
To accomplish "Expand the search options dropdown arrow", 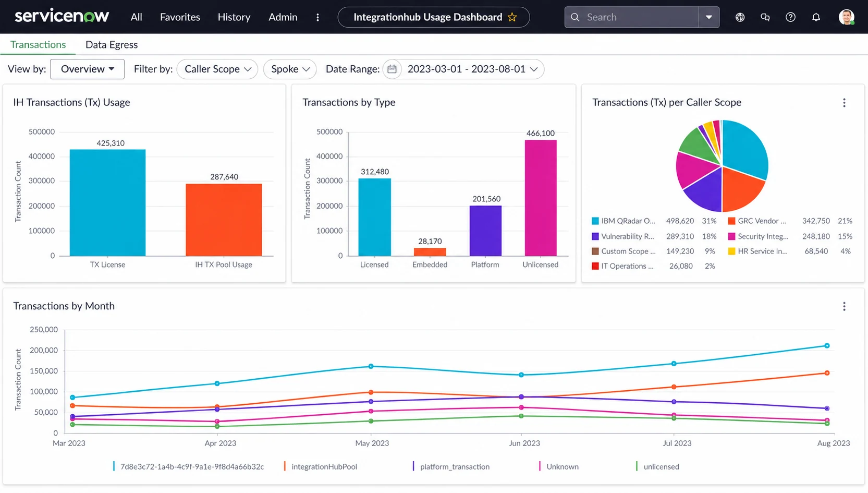I will (709, 17).
